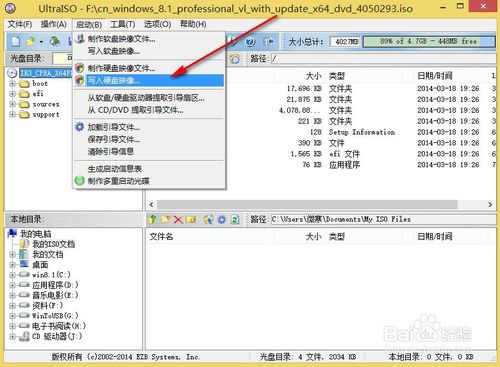The width and height of the screenshot is (500, 367).
Task: Click the green disc icon beside 制作多重启动光碟
Action: click(x=79, y=181)
